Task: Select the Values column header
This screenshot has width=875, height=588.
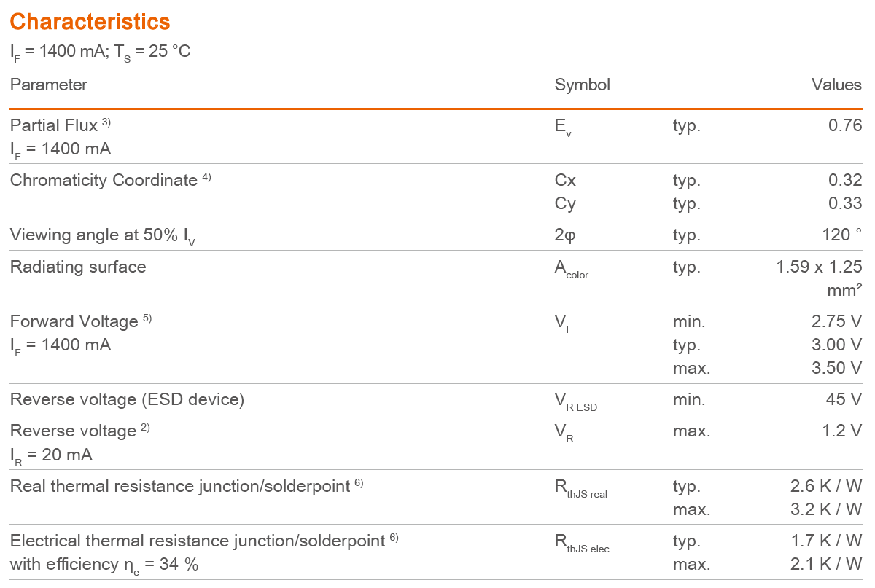Action: (836, 85)
